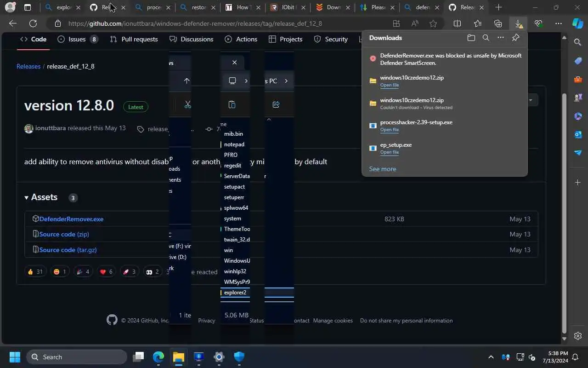Collapse the Assets section

pos(41,197)
